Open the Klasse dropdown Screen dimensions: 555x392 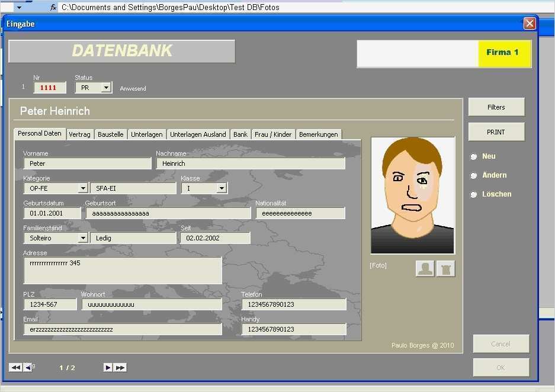tap(222, 188)
